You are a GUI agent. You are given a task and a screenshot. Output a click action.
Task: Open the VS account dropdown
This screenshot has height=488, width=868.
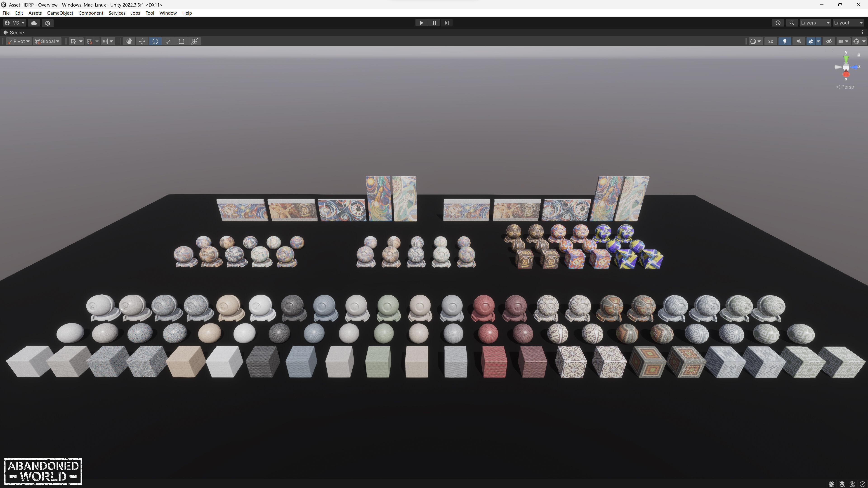14,23
